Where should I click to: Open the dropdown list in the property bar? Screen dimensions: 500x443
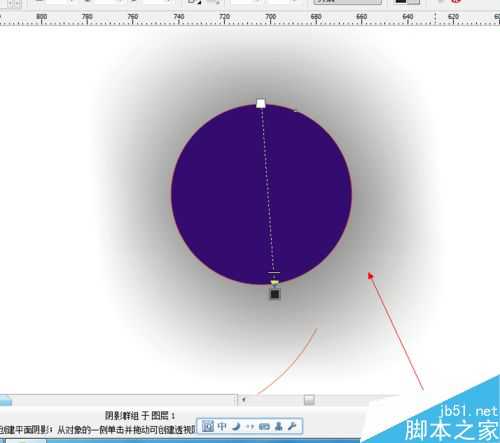tap(348, 2)
